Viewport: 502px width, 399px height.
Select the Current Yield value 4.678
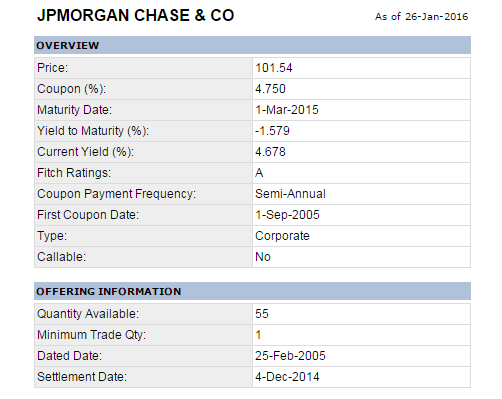click(270, 152)
